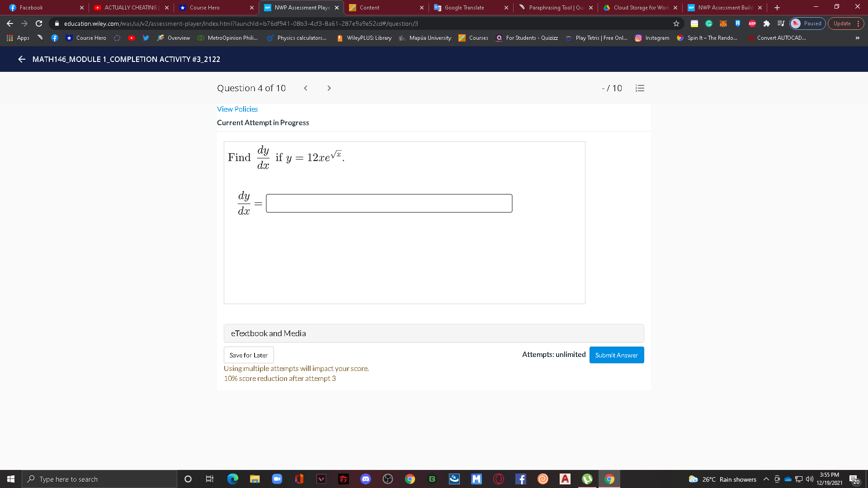This screenshot has height=488, width=868.
Task: Click the Save for Later button
Action: tap(248, 355)
